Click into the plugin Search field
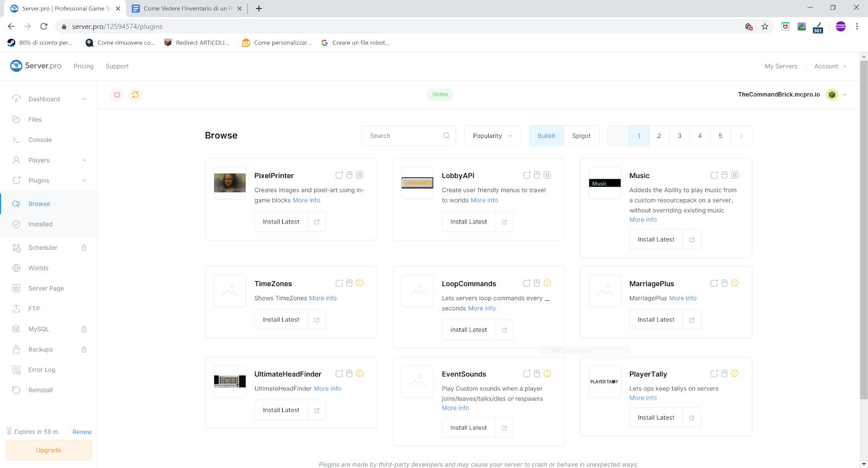Image resolution: width=868 pixels, height=468 pixels. click(x=409, y=136)
